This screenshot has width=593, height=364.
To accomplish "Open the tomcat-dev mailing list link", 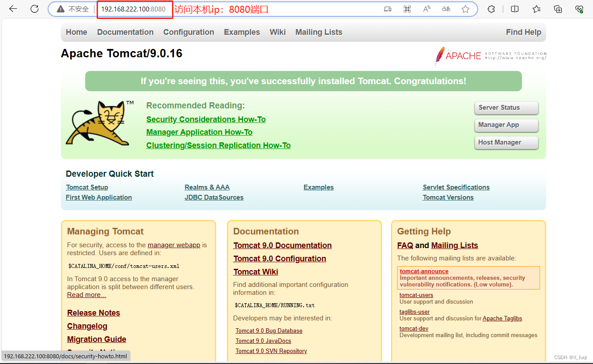I will (x=414, y=329).
